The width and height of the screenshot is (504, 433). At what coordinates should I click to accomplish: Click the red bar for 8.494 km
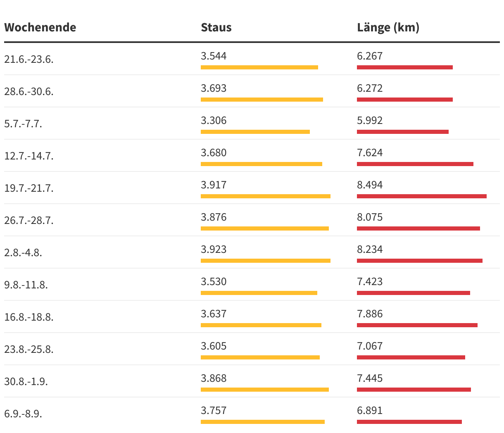point(422,196)
